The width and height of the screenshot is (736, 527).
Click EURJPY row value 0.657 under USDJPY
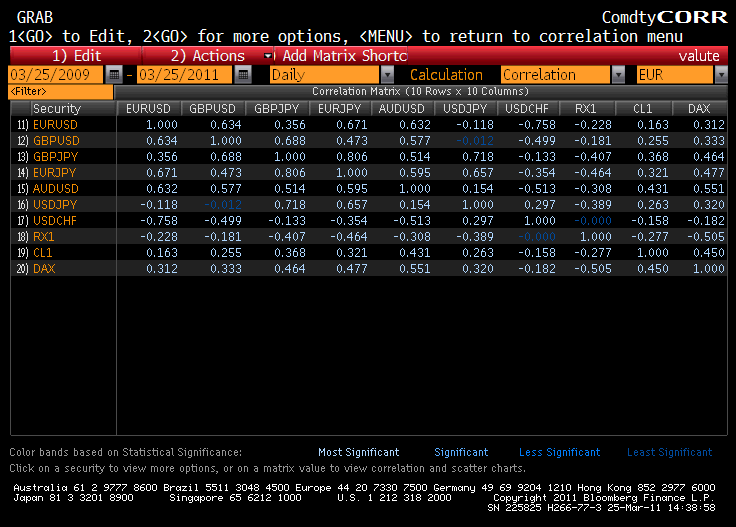coord(477,173)
